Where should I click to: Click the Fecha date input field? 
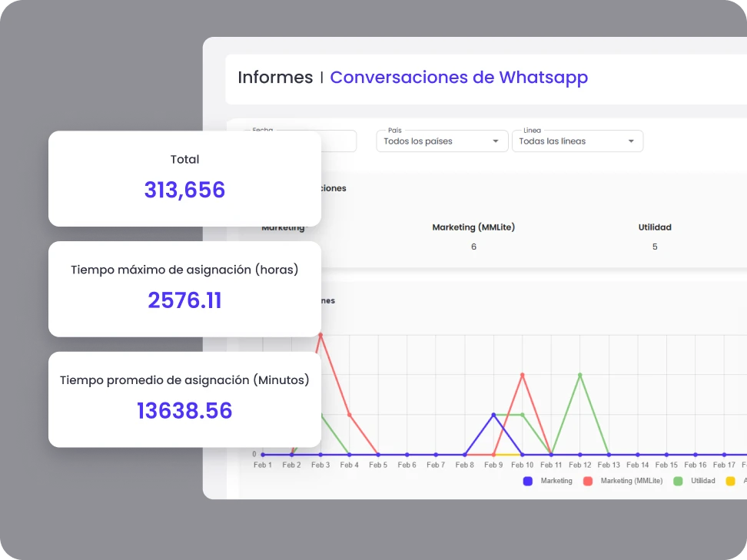338,141
